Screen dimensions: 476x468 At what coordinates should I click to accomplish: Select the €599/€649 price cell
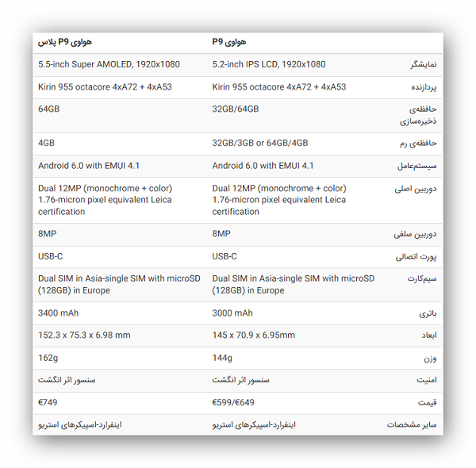(x=233, y=402)
